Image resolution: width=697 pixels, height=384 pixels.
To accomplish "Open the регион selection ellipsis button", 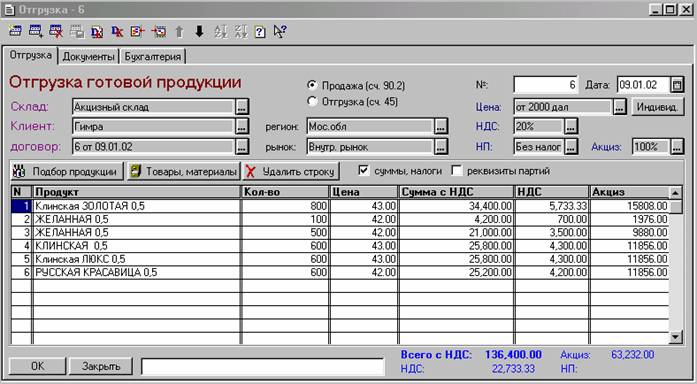I will click(440, 127).
